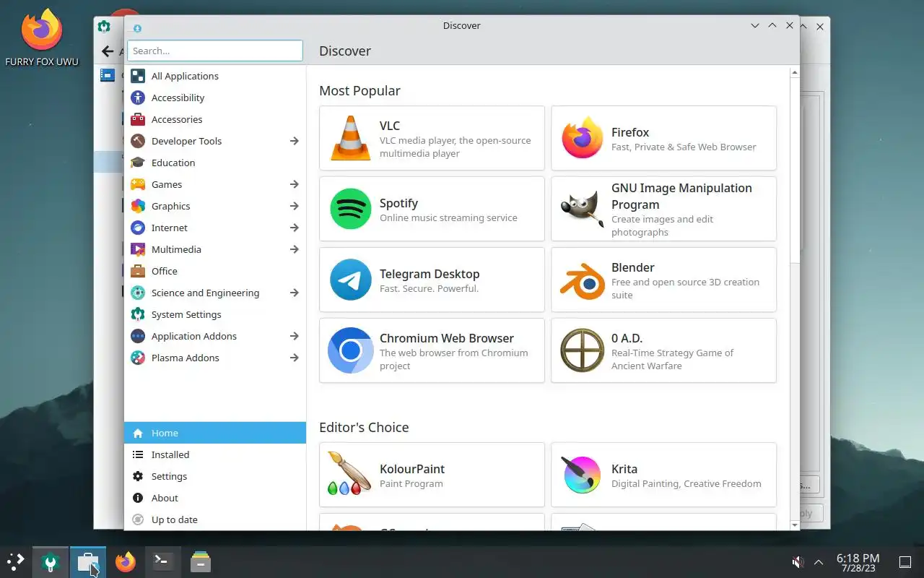Viewport: 924px width, 578px height.
Task: Expand the Internet category arrow
Action: pyautogui.click(x=294, y=228)
